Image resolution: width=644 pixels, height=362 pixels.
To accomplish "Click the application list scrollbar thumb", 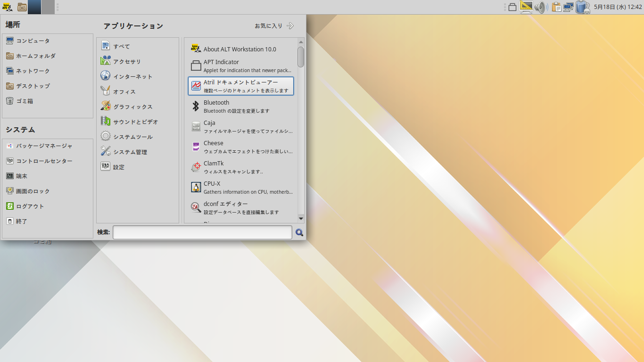I will click(x=301, y=57).
